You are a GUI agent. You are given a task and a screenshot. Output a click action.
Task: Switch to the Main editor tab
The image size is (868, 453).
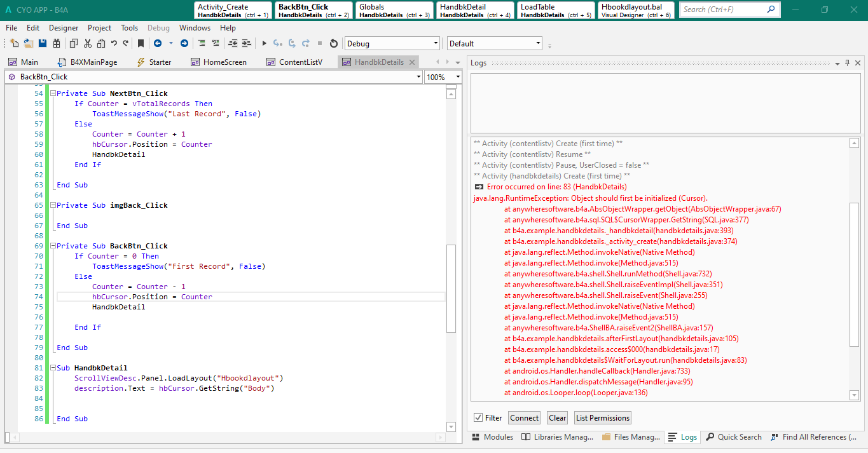pyautogui.click(x=24, y=62)
